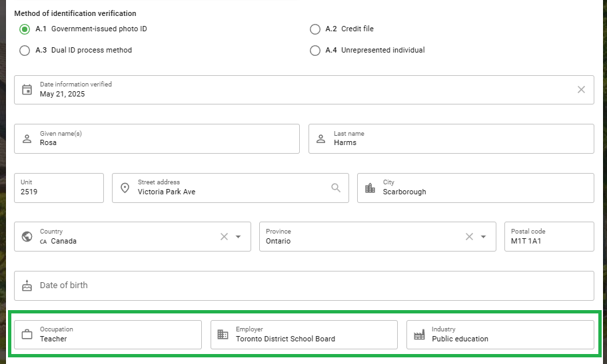The height and width of the screenshot is (364, 607).
Task: Choose A.4 Unrepresented individual radio button
Action: (315, 51)
